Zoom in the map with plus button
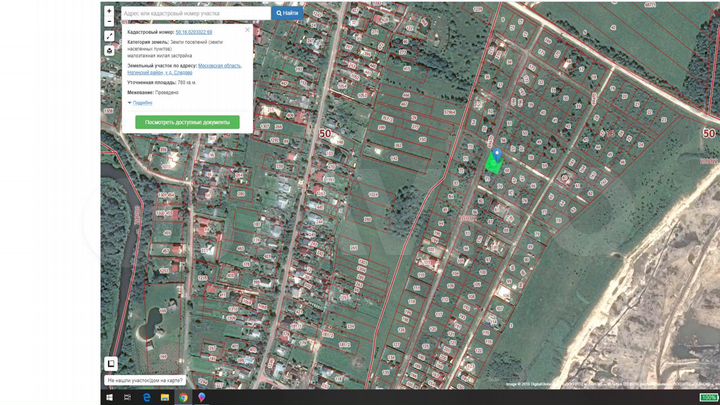The width and height of the screenshot is (720, 405). [109, 11]
